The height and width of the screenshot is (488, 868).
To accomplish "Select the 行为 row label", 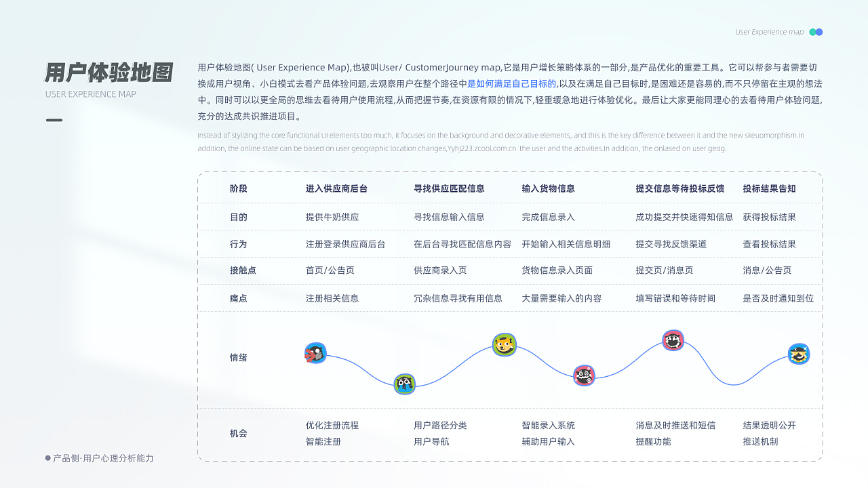I will coord(239,244).
